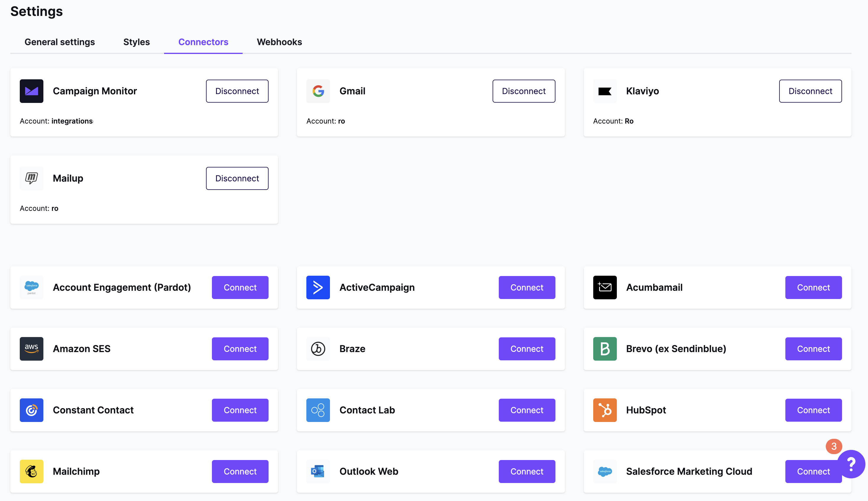868x501 pixels.
Task: Connect Braze
Action: [x=527, y=349]
